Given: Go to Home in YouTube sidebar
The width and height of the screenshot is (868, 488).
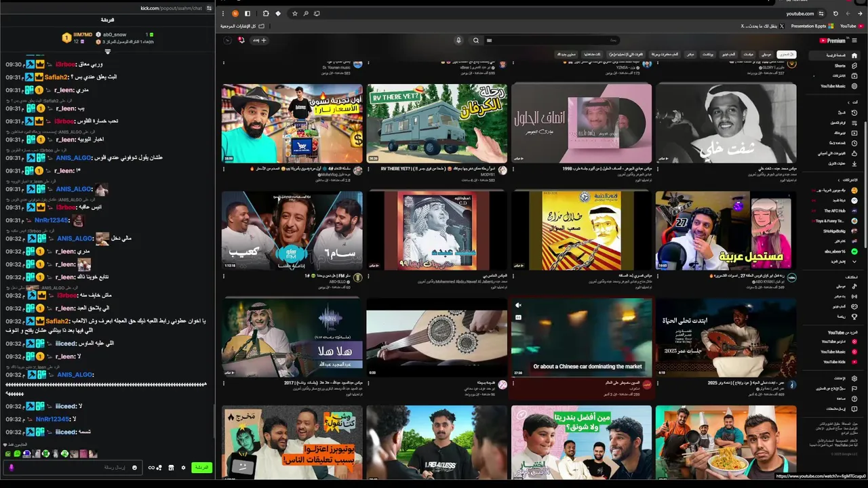Looking at the screenshot, I should [x=833, y=56].
